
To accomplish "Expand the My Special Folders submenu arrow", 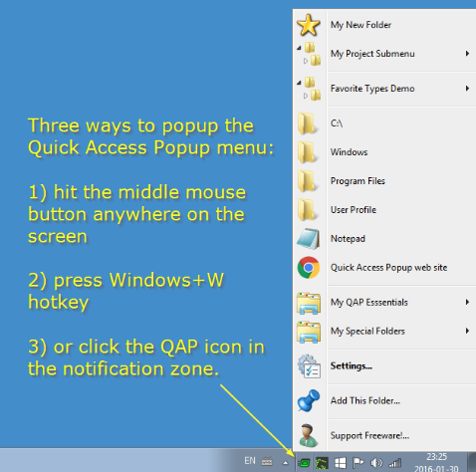I will point(467,331).
